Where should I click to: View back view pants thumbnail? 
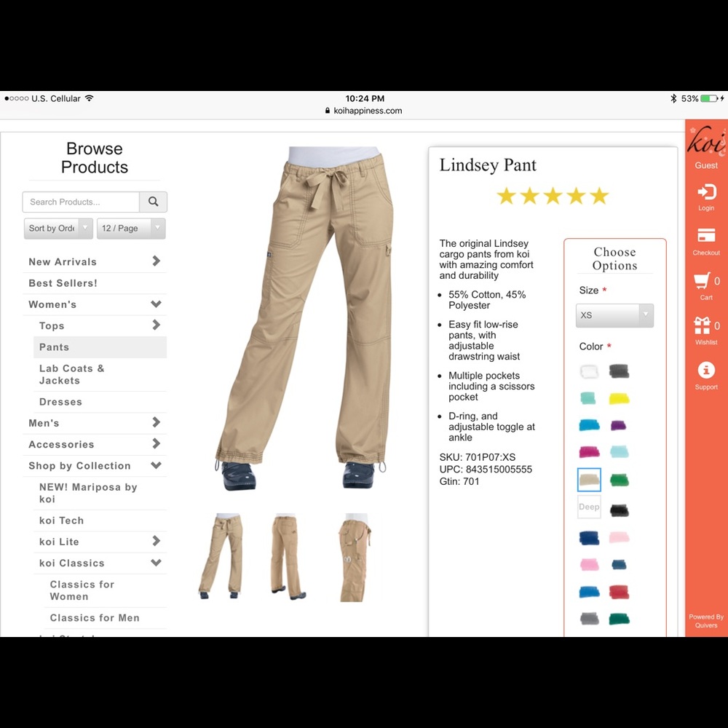click(288, 556)
